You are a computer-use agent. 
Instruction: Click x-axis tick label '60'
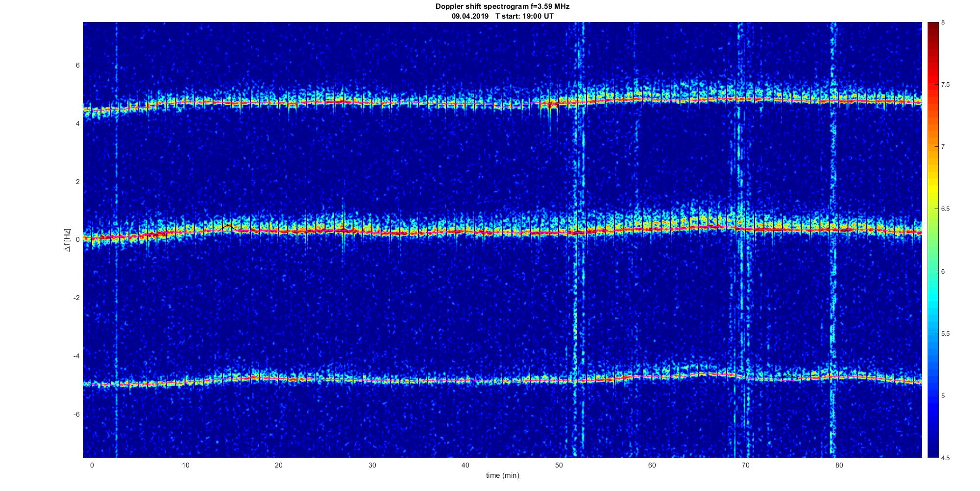point(652,465)
